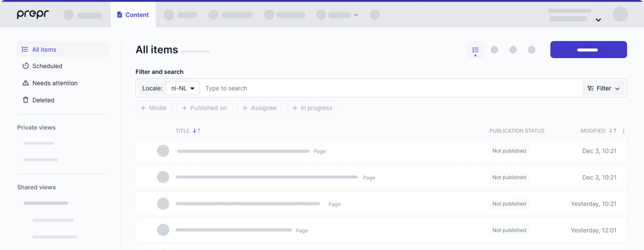Click the All items list icon

pos(25,49)
